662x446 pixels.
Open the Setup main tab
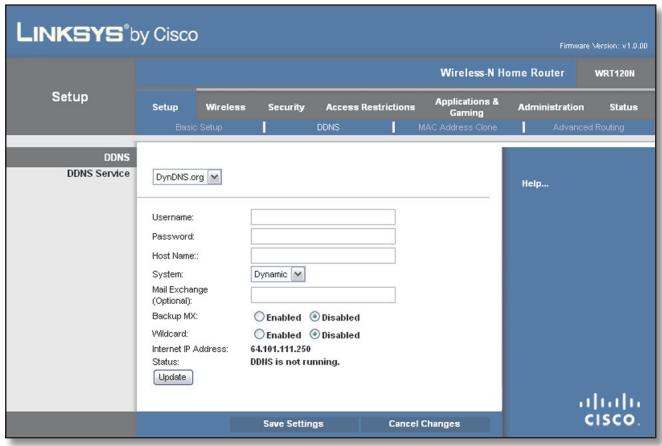[165, 107]
